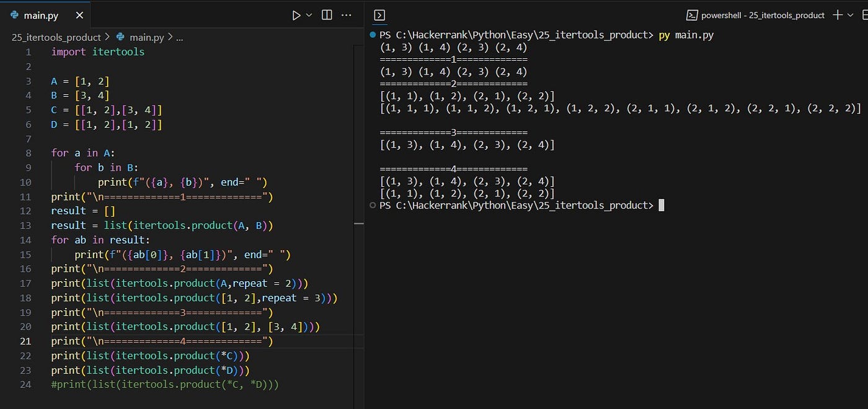
Task: Click the command decoration dot beside py main.py
Action: click(x=372, y=35)
